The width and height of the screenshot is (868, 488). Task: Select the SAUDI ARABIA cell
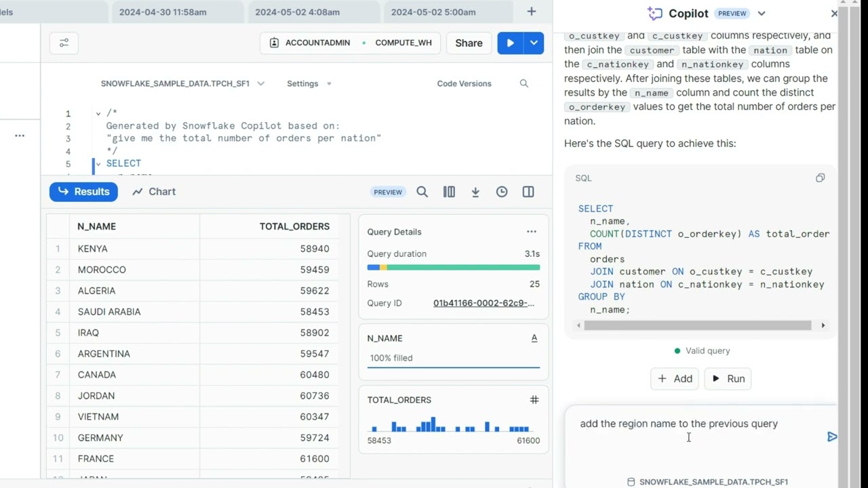point(134,312)
